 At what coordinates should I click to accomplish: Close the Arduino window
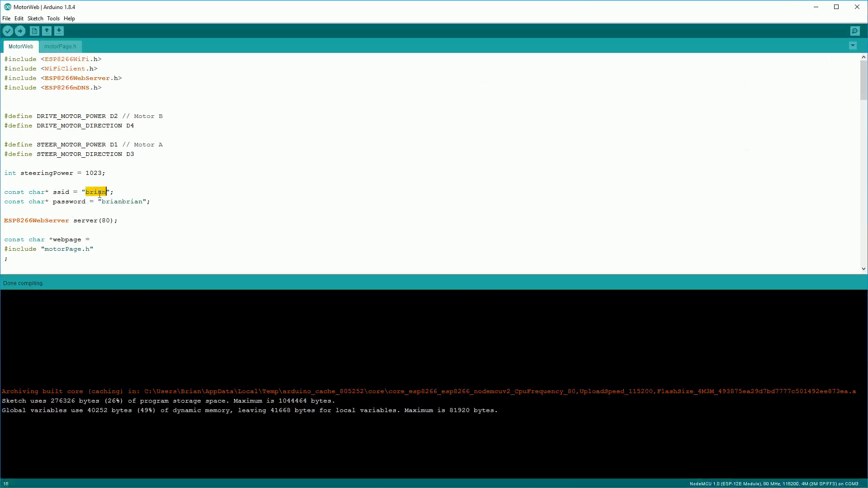[857, 7]
